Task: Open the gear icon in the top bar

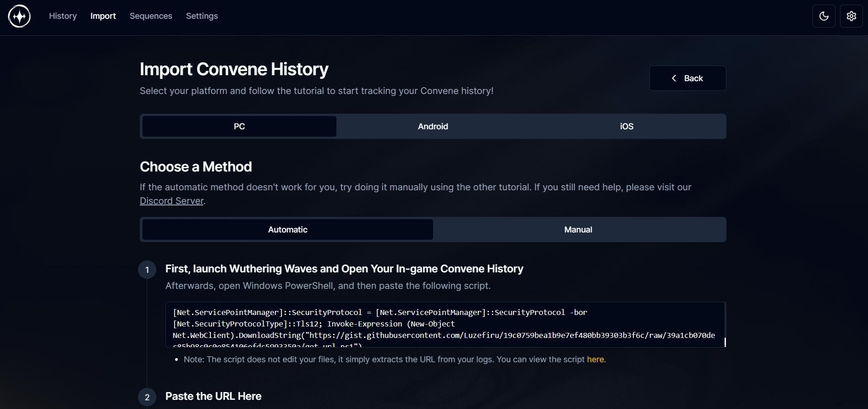Action: click(851, 17)
